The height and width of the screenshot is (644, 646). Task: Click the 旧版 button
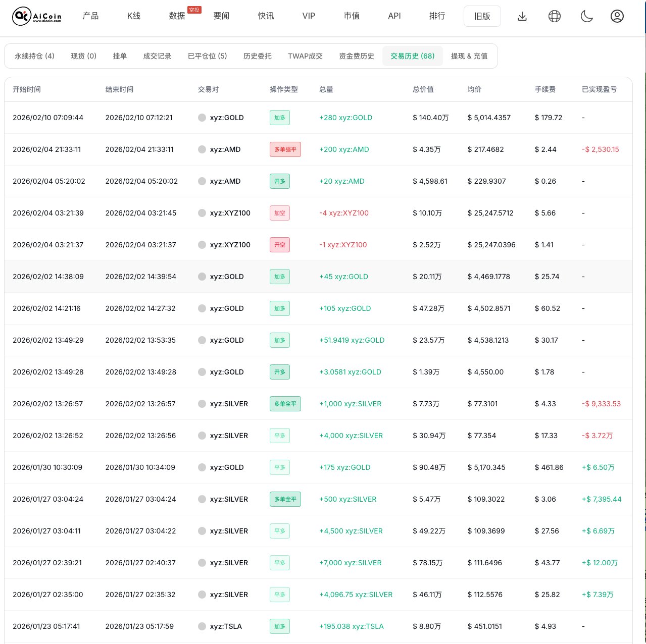(482, 16)
